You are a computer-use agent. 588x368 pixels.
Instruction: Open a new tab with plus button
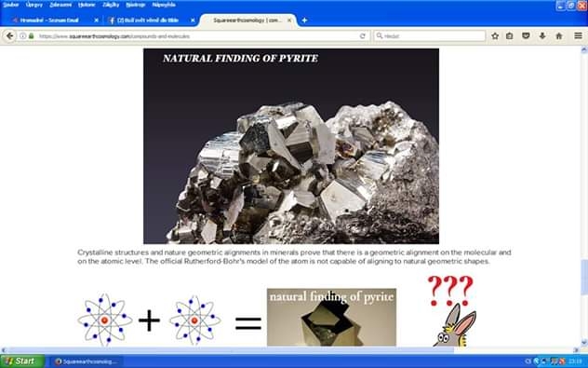point(304,20)
